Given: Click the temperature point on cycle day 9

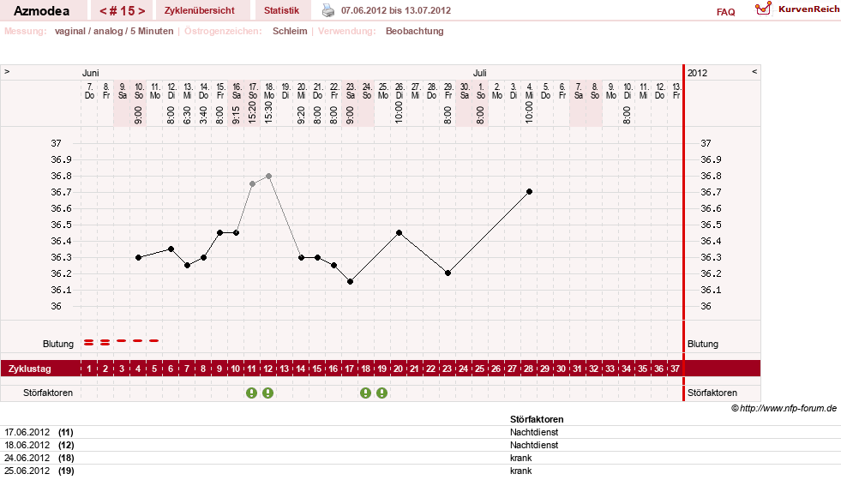Looking at the screenshot, I should [x=220, y=232].
